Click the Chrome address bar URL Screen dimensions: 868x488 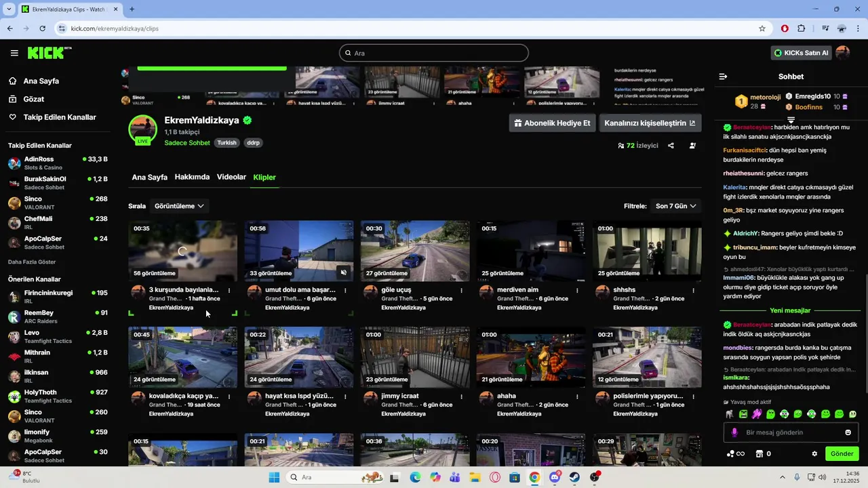pyautogui.click(x=115, y=28)
